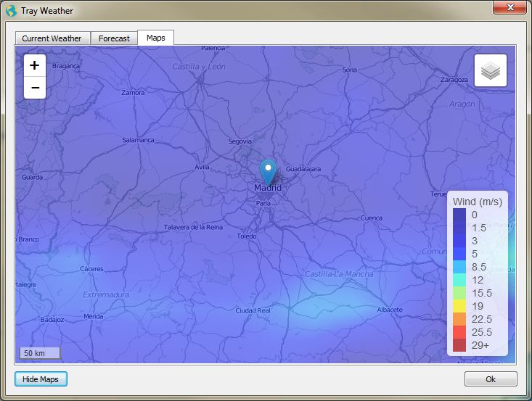Click the green 15.5 m/s legend swatch
The image size is (532, 401).
click(x=459, y=293)
